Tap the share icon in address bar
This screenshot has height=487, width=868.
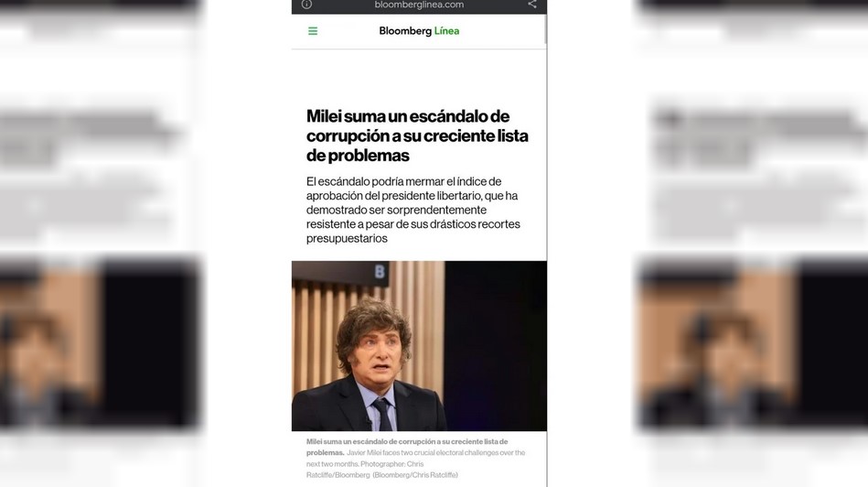point(532,5)
